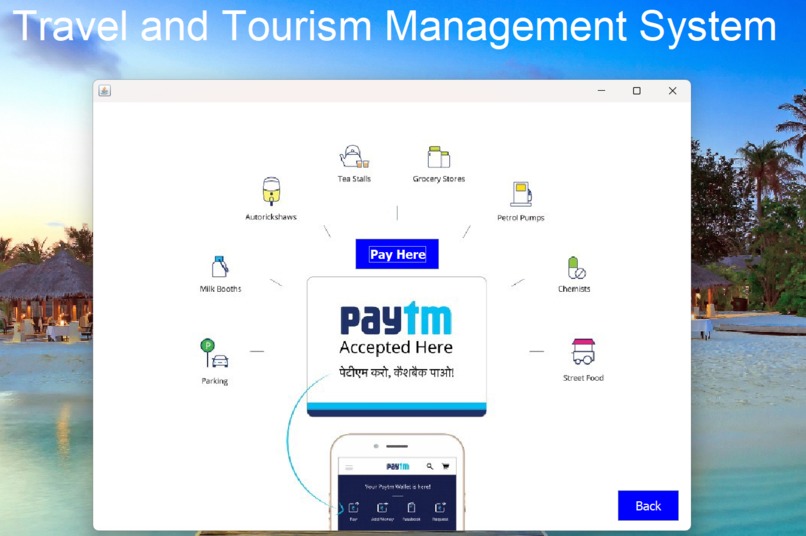Click the 'Milk Booths' label

coord(220,289)
